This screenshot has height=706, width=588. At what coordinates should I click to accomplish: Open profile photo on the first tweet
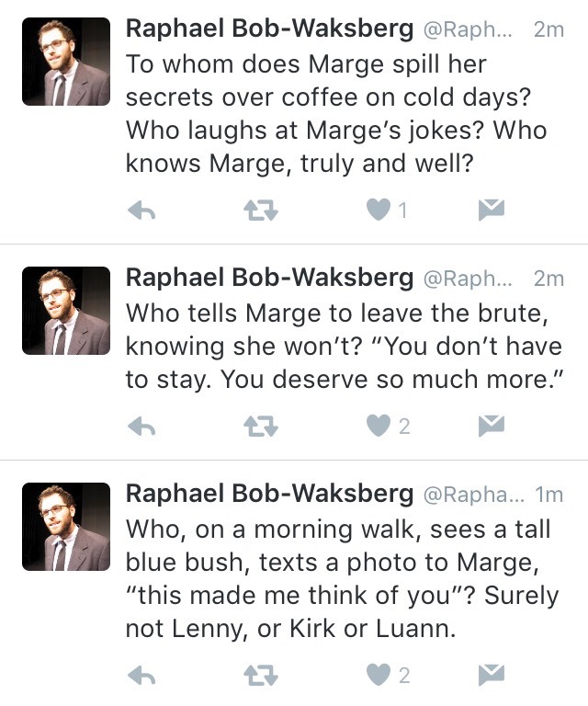coord(66,63)
